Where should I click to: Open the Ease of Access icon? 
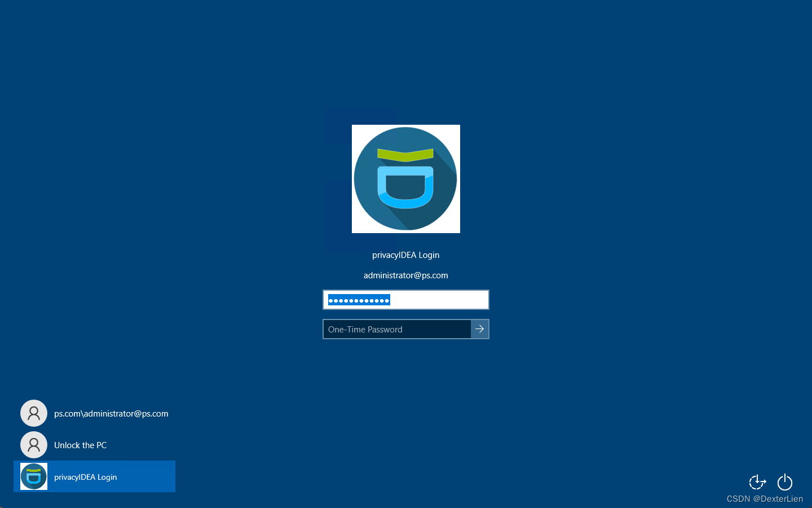757,482
